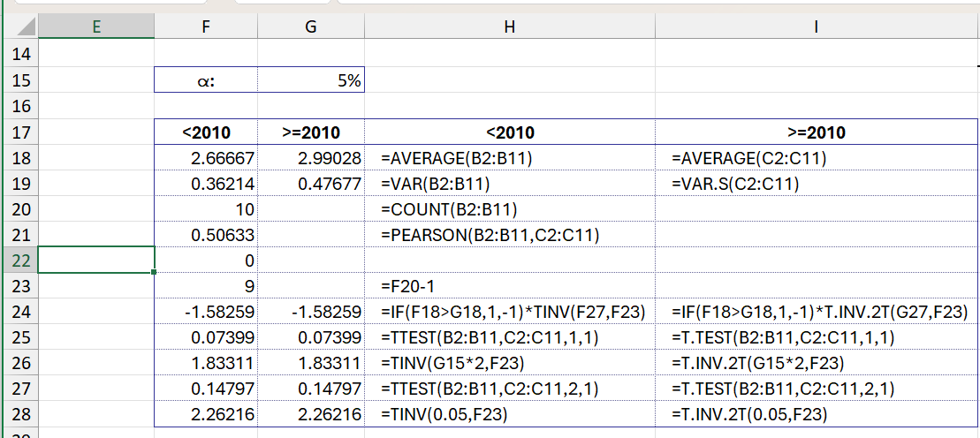Select 0.07399 in column G

point(311,337)
